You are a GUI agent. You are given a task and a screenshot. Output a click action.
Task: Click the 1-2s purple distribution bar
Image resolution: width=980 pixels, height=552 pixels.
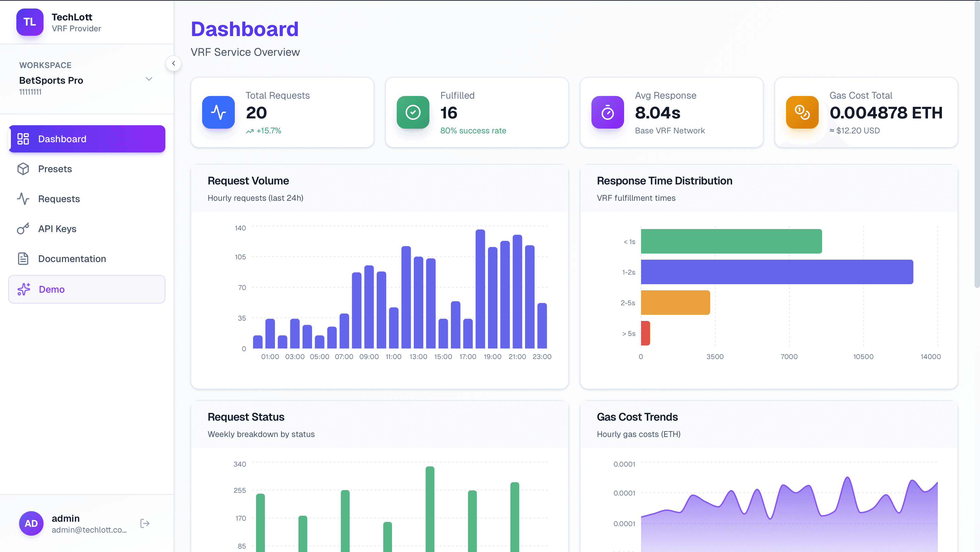click(x=777, y=272)
